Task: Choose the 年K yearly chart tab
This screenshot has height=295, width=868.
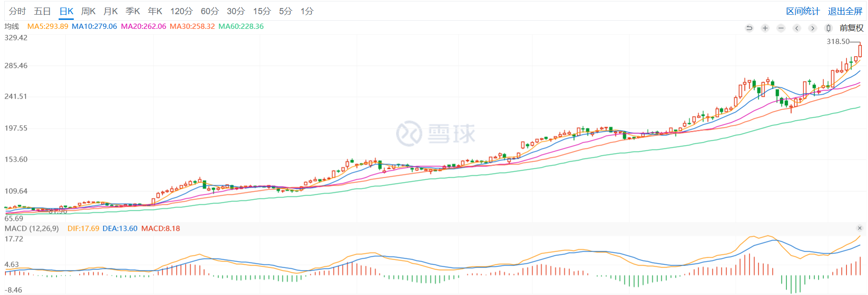Action: 155,11
